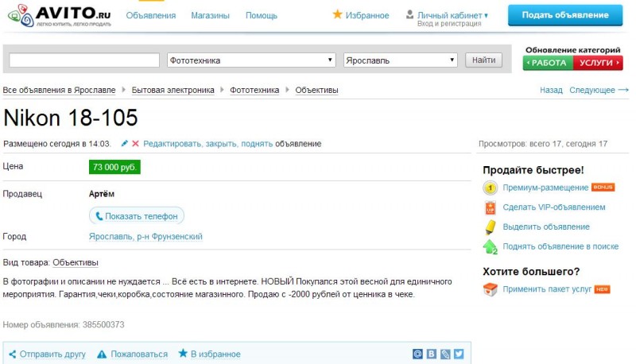Click the Premium placement coin icon
This screenshot has width=636, height=364.
(x=491, y=188)
